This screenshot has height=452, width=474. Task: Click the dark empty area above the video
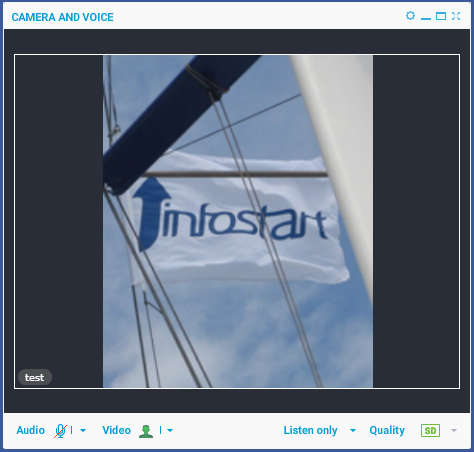tap(237, 41)
